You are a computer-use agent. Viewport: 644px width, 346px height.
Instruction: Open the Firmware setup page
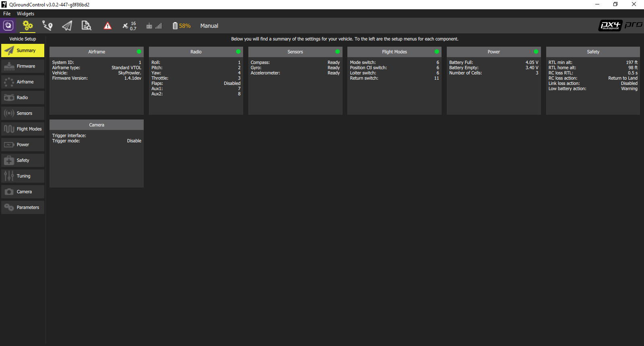tap(23, 66)
